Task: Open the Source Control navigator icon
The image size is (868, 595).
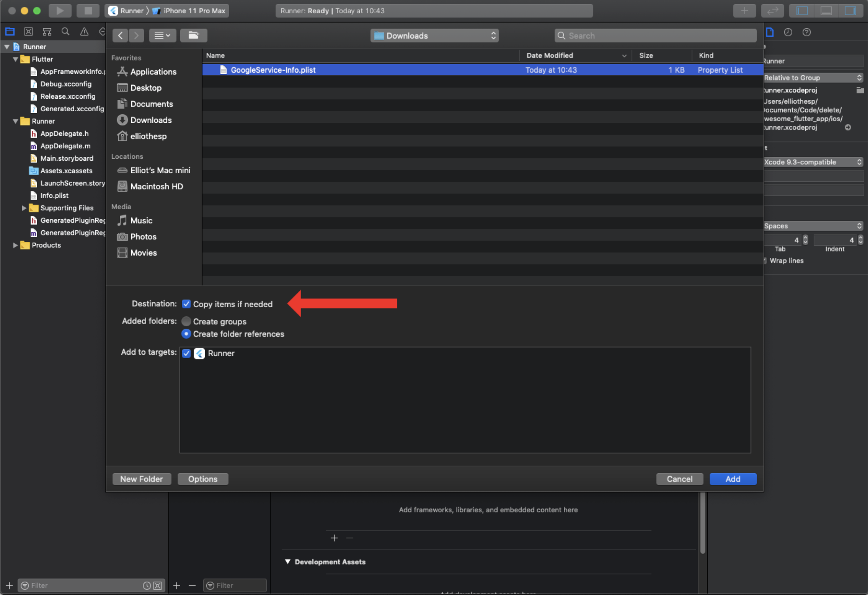Action: coord(29,32)
